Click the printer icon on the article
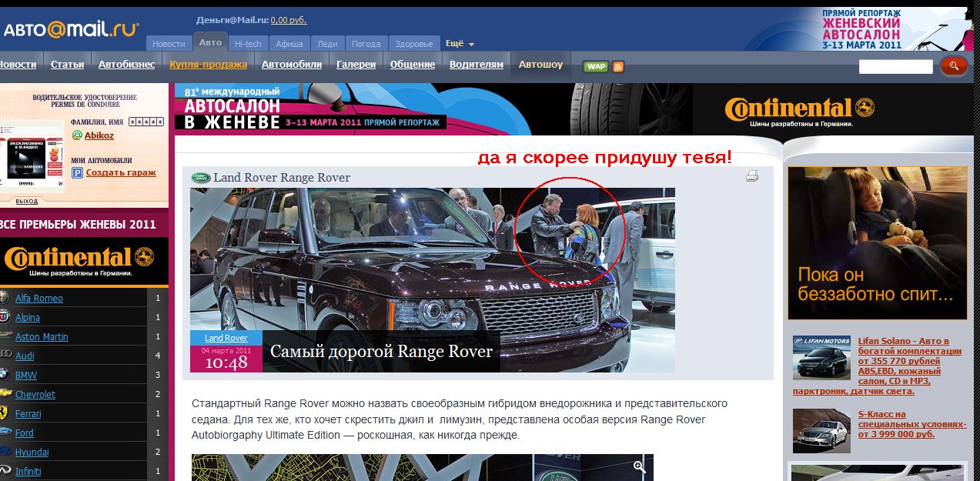This screenshot has height=481, width=980. 751,176
